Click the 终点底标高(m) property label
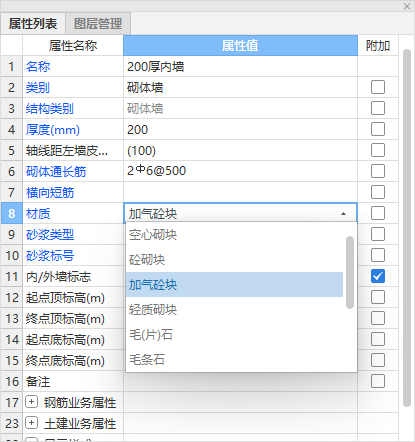The image size is (415, 442). click(65, 361)
